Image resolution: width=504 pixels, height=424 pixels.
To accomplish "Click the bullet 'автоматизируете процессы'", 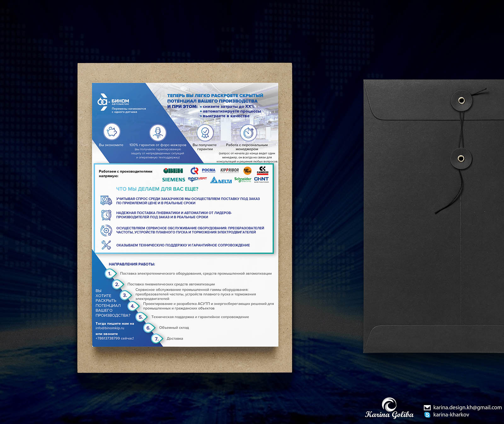I will tap(232, 111).
